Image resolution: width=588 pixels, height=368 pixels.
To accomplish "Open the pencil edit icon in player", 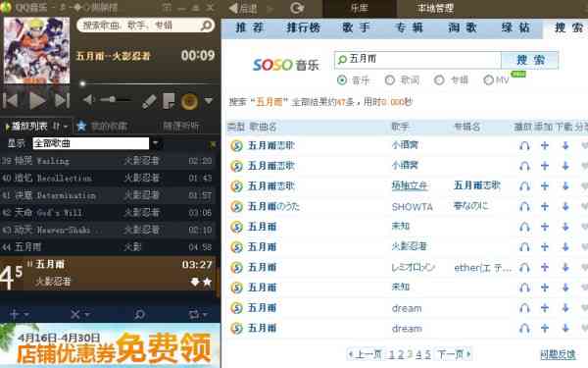I will (x=149, y=101).
